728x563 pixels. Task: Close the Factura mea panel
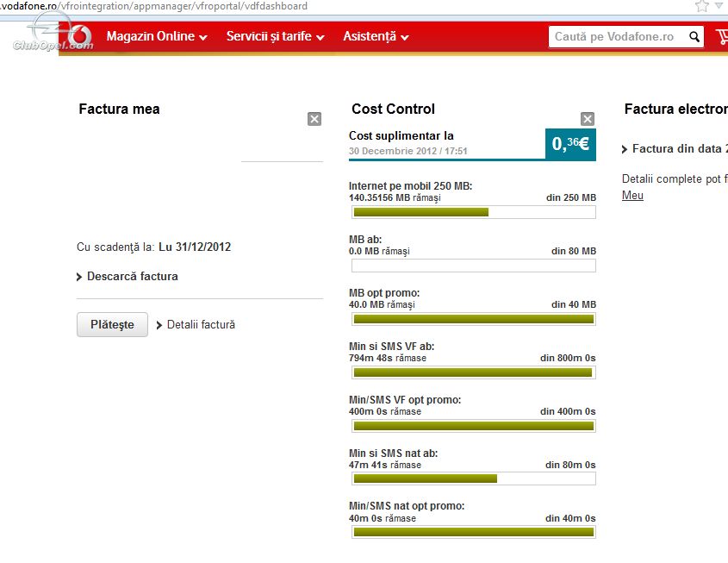tap(314, 119)
